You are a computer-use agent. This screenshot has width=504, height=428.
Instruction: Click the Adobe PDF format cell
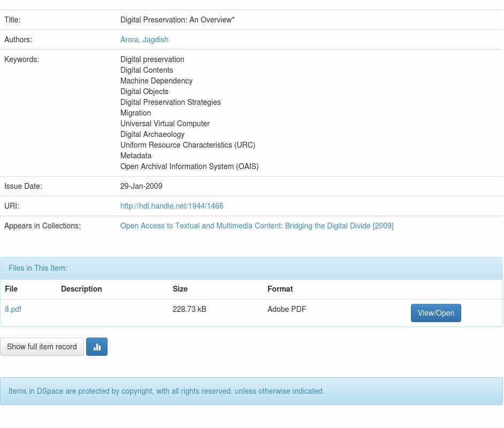click(287, 309)
